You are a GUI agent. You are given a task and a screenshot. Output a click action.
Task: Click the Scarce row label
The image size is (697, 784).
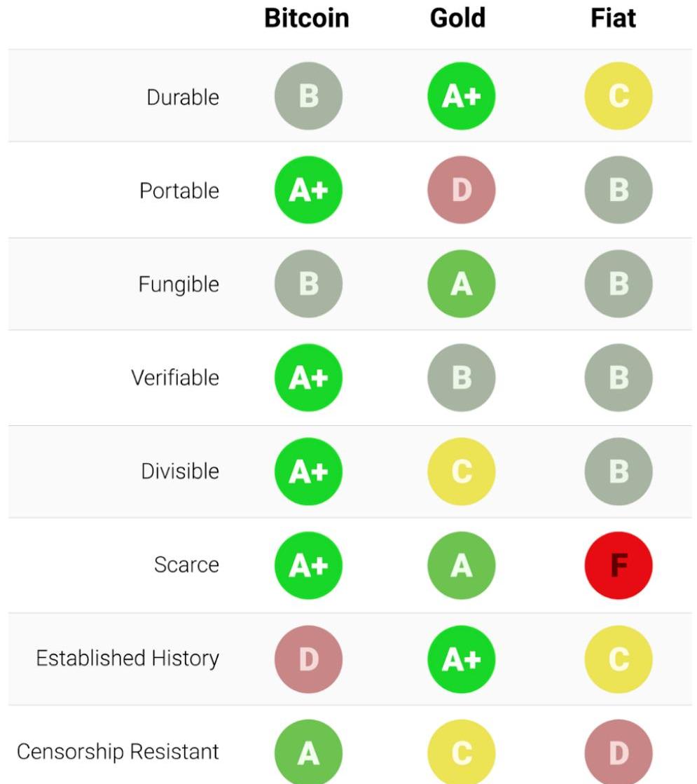pos(186,565)
